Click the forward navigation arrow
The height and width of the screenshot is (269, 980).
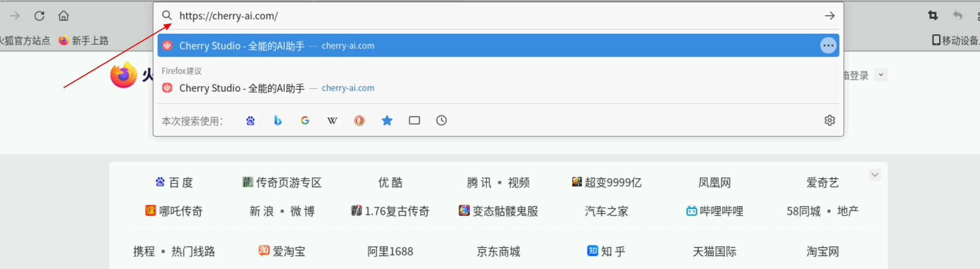15,16
